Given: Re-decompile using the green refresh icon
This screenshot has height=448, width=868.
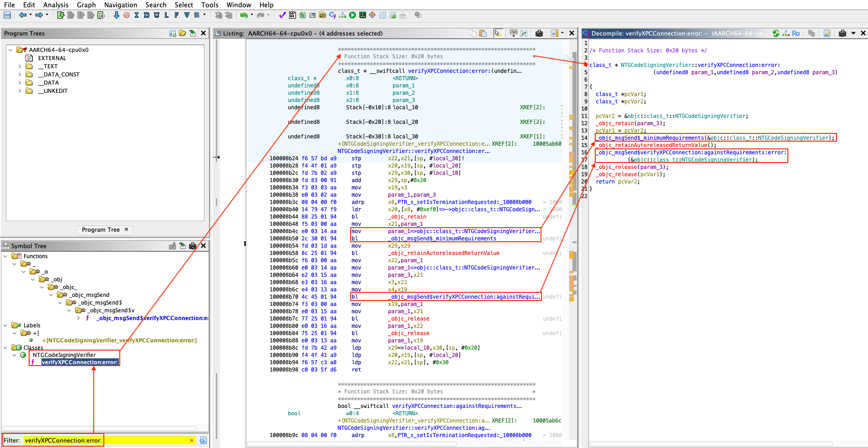Looking at the screenshot, I should [776, 33].
